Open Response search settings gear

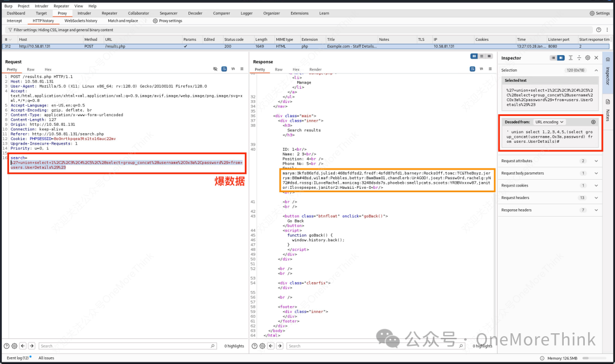pyautogui.click(x=263, y=346)
